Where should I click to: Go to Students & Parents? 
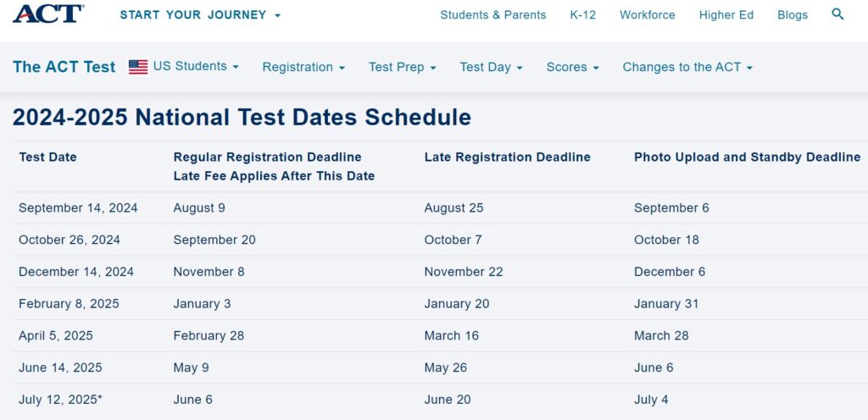493,15
